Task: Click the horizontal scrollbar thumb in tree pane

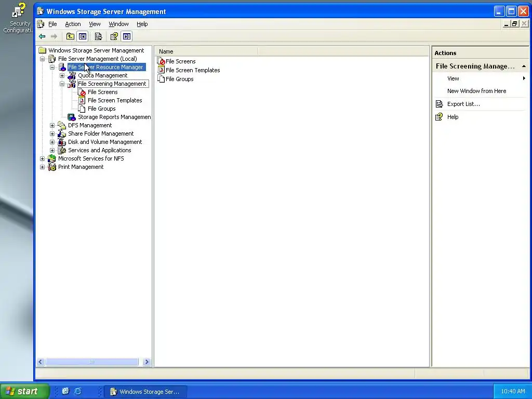Action: pos(92,362)
